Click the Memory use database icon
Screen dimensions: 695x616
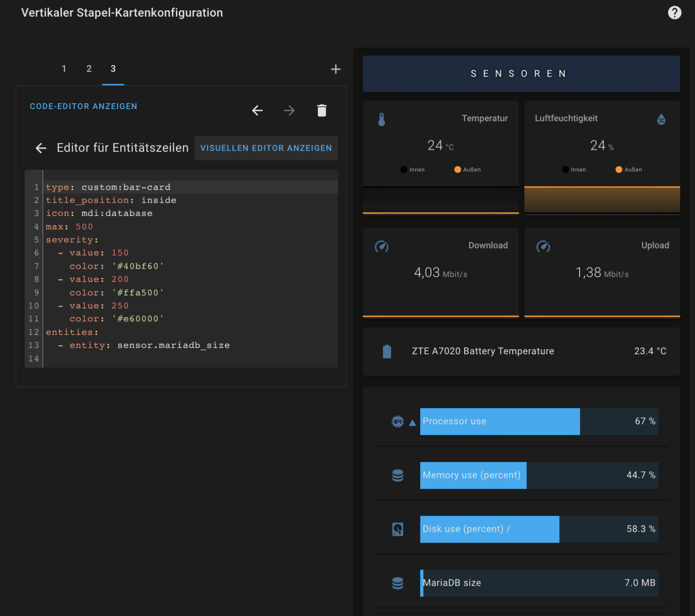tap(397, 476)
